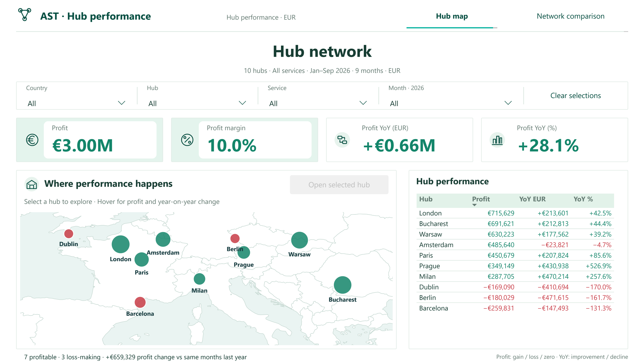Image resolution: width=644 pixels, height=362 pixels.
Task: Click the Profit YoY (%) bar chart icon
Action: pos(497,140)
